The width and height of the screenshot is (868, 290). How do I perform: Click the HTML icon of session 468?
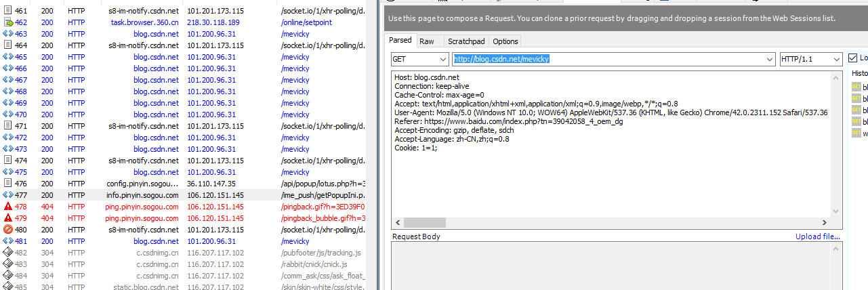7,91
